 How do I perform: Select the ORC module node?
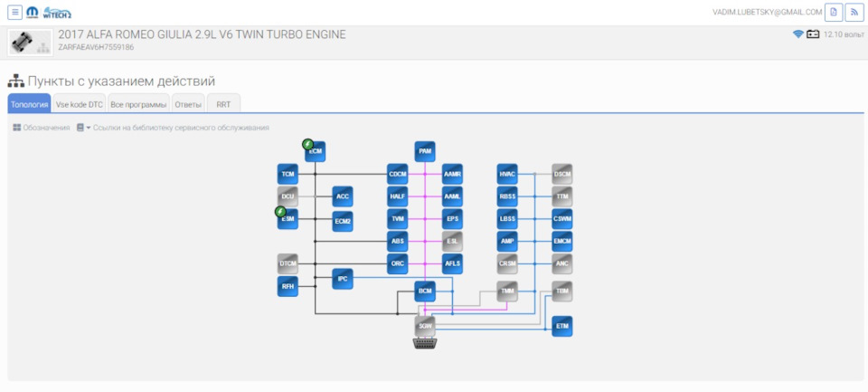point(398,263)
